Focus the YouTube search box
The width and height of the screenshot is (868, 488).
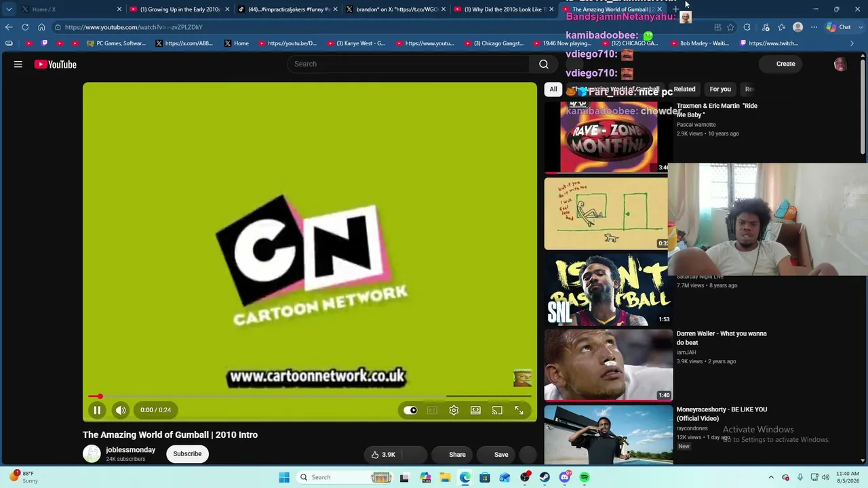pos(408,64)
